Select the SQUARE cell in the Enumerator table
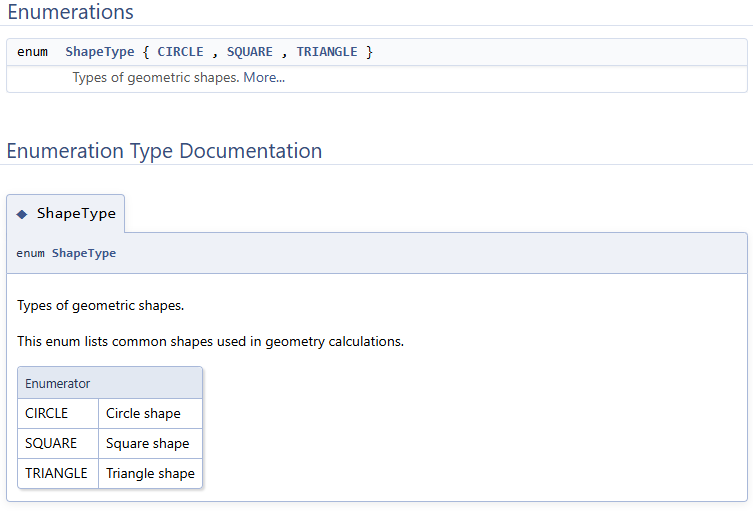The width and height of the screenshot is (753, 511). (51, 444)
